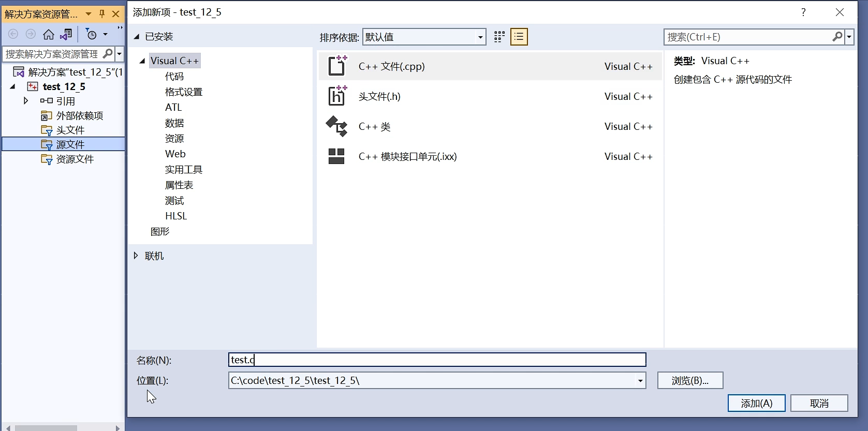Screen dimensions: 868x431
Task: Expand the 联机 category
Action: [136, 256]
